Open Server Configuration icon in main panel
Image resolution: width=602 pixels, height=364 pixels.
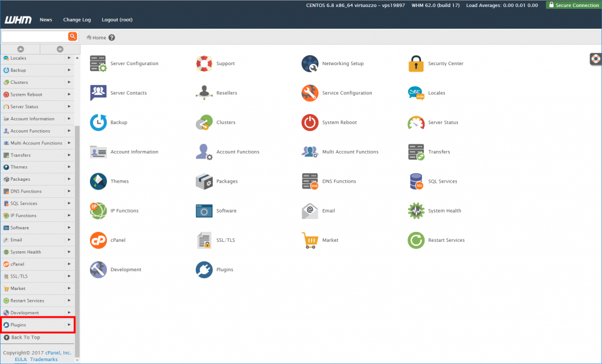(98, 63)
